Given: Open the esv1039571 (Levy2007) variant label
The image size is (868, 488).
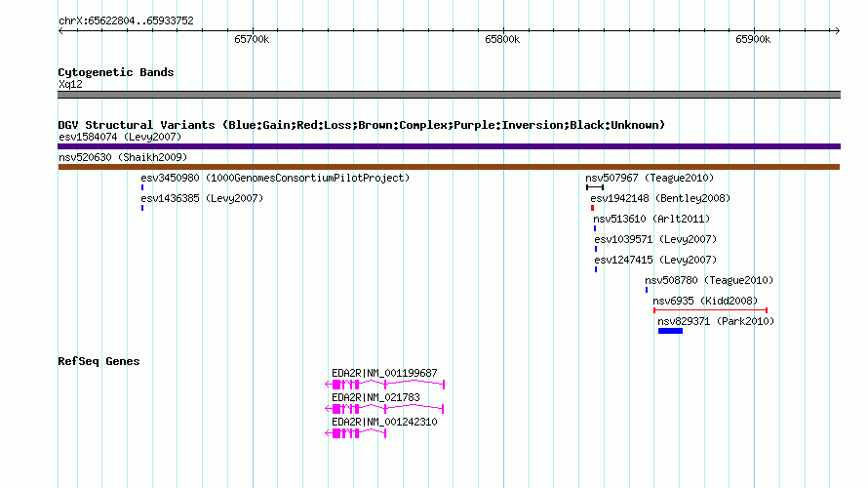Looking at the screenshot, I should (x=655, y=239).
